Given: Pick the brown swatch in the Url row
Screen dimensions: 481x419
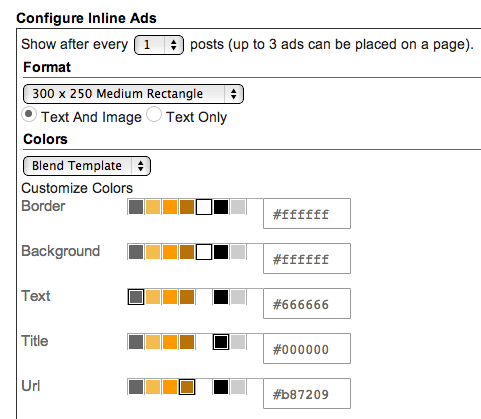Looking at the screenshot, I should (x=187, y=387).
